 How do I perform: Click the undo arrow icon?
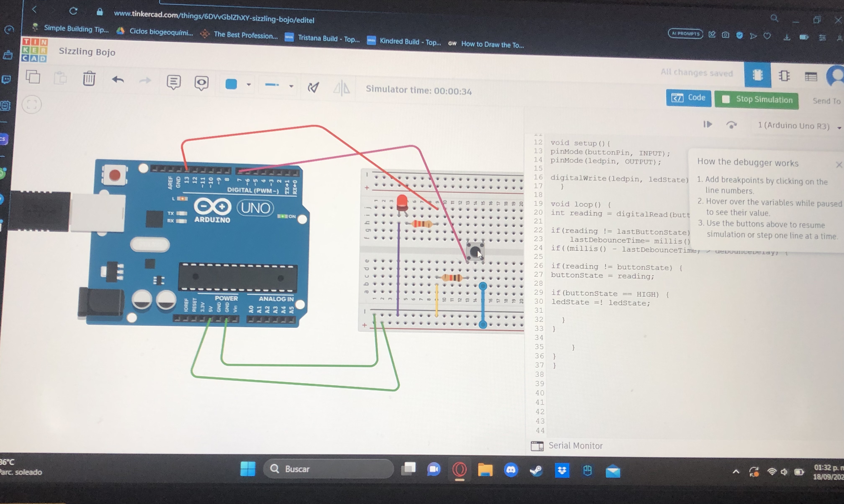pos(118,80)
